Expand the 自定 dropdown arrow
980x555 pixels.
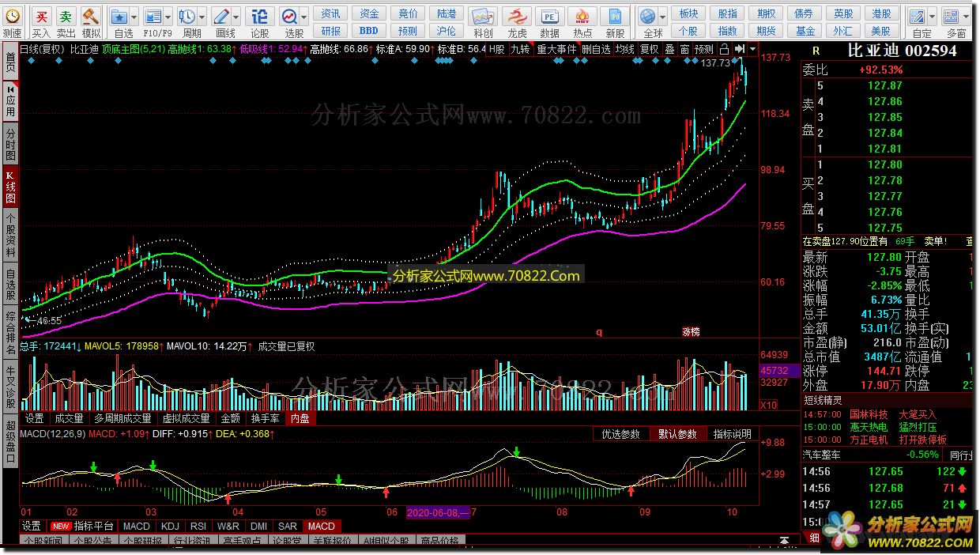pos(931,16)
